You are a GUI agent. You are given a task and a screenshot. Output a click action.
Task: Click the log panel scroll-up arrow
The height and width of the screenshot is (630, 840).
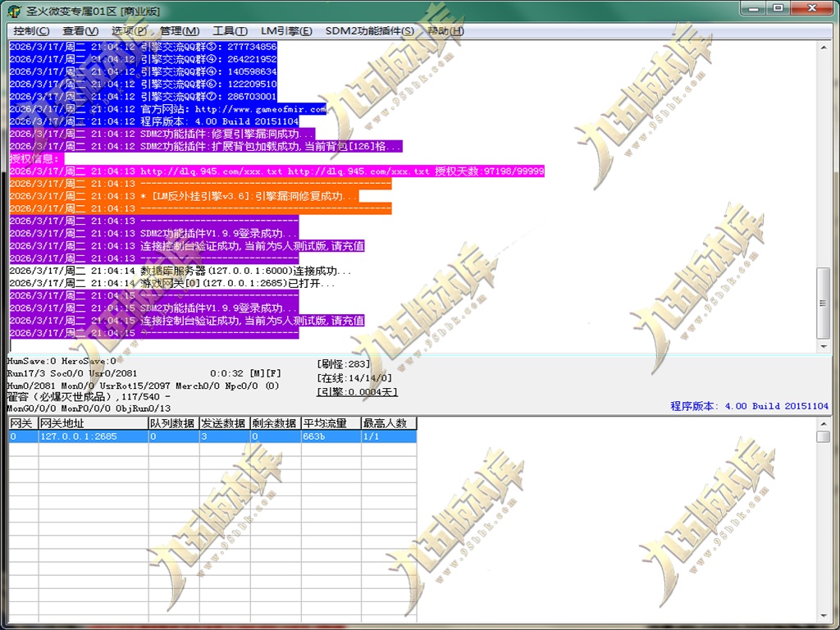coord(824,47)
